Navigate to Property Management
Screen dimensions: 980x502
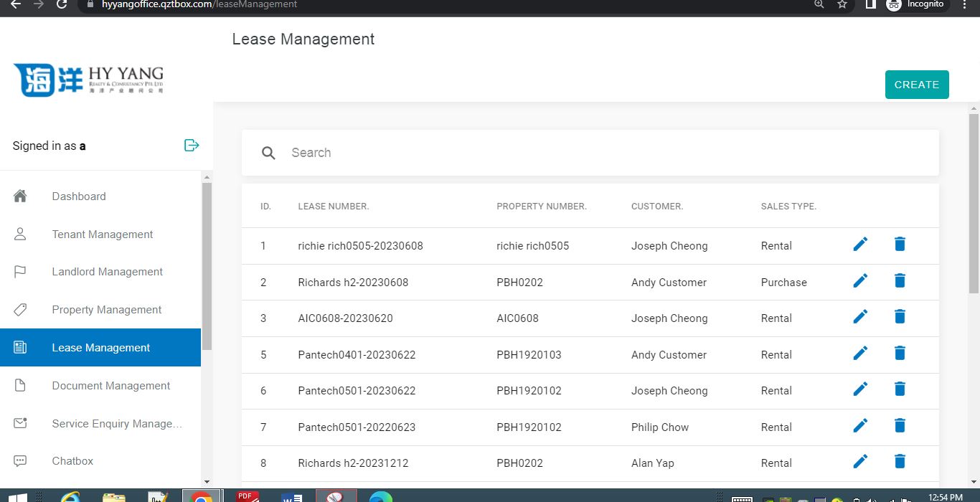[106, 310]
